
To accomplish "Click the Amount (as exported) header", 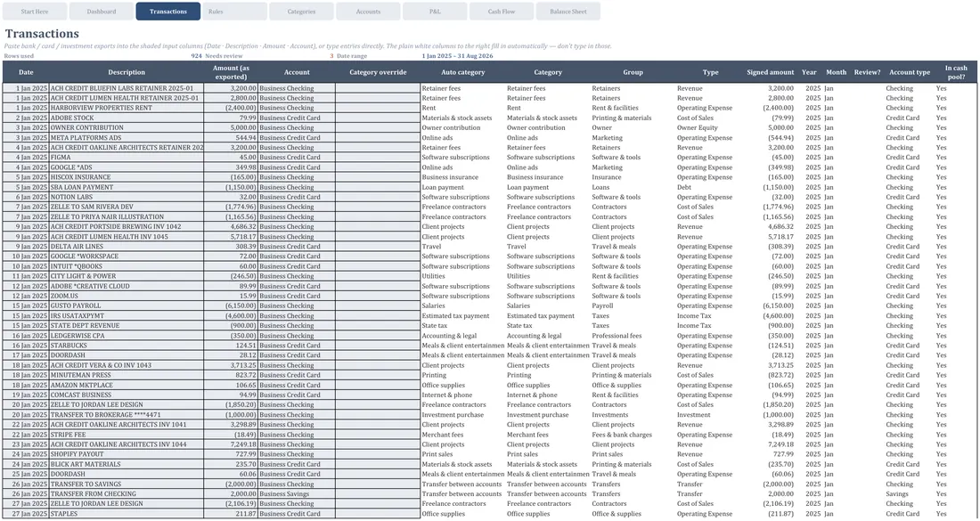I will [x=231, y=72].
